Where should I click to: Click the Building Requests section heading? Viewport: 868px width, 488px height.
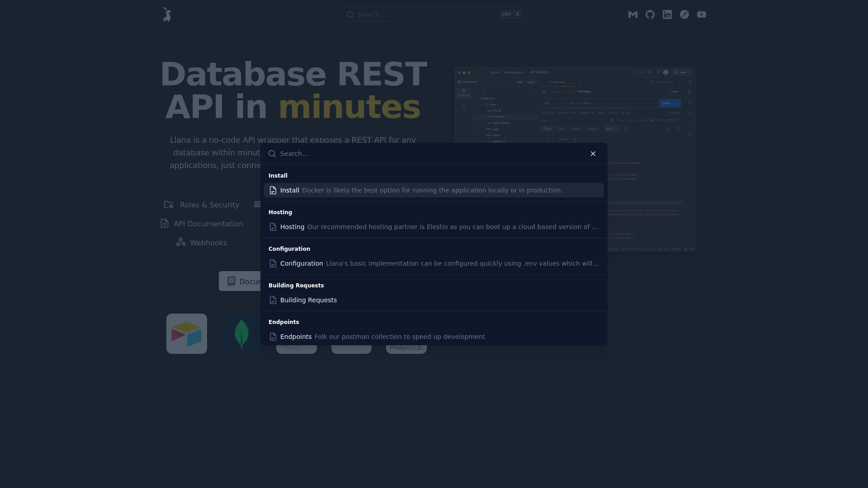[296, 286]
